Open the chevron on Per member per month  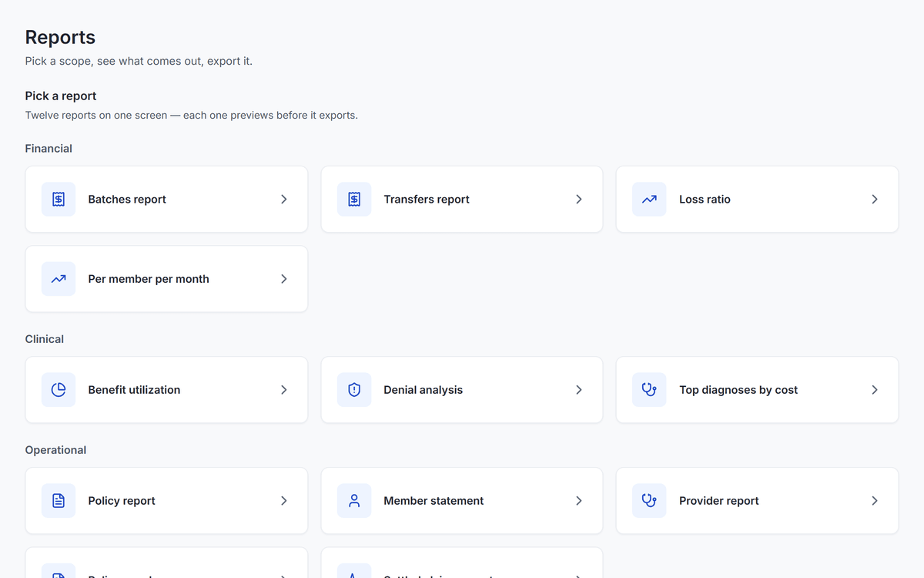(x=284, y=279)
